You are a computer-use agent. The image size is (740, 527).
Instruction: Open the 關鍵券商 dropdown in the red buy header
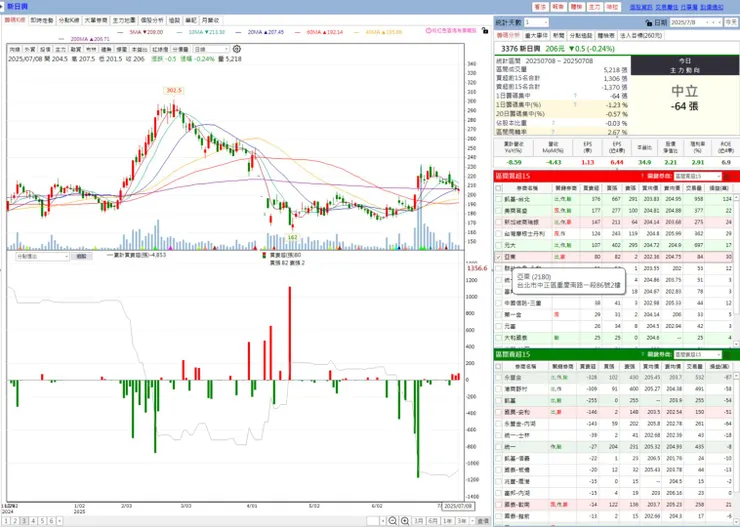point(698,176)
